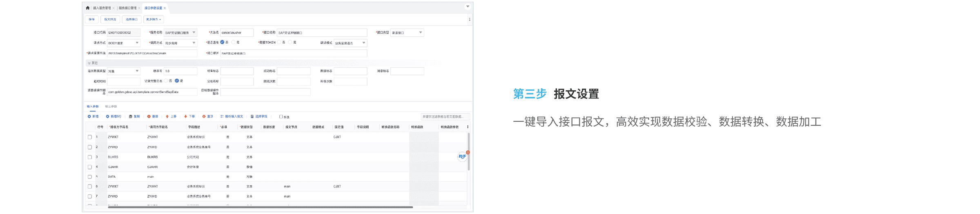Click the 置顶 pin to top icon
The height and width of the screenshot is (214, 980).
tap(204, 117)
